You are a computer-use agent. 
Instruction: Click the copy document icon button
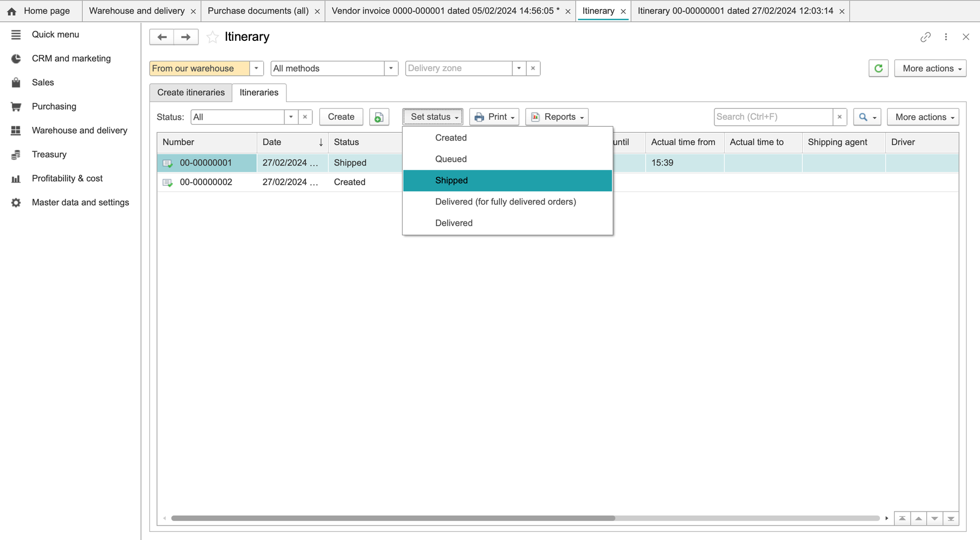(379, 117)
